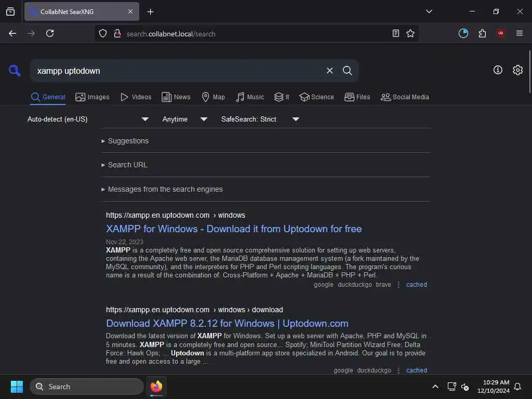Image resolution: width=532 pixels, height=399 pixels.
Task: Submit search with magnifier button
Action: point(347,71)
